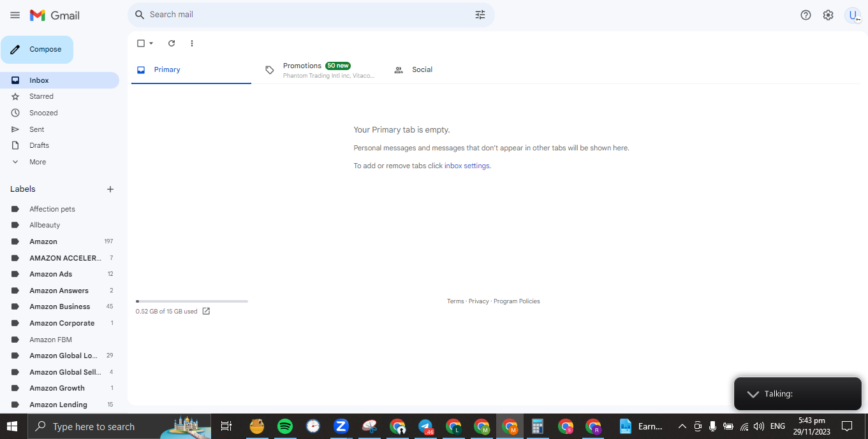Open Zoom from the taskbar

341,426
